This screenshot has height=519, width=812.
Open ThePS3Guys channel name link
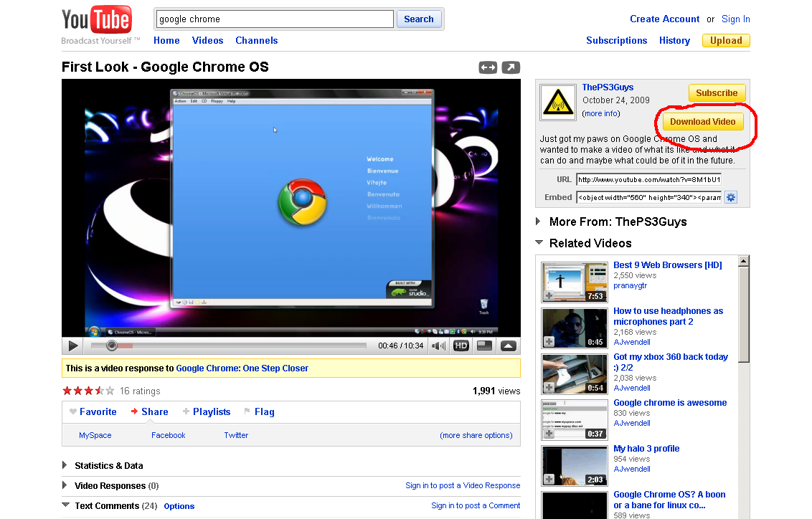(608, 87)
